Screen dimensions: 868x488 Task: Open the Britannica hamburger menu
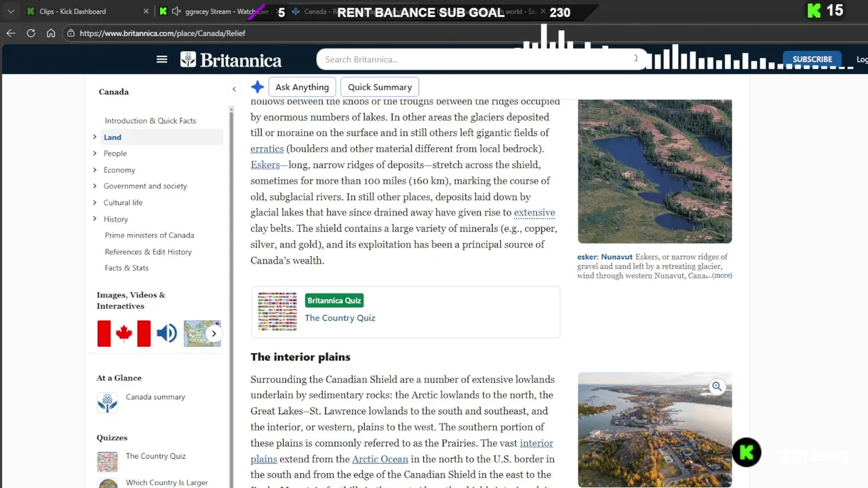[x=161, y=59]
